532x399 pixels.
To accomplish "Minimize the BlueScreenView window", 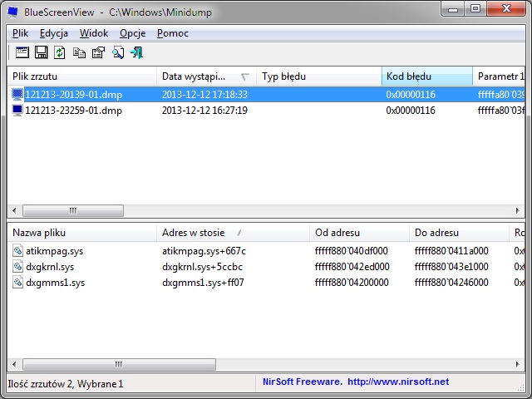I will 453,8.
